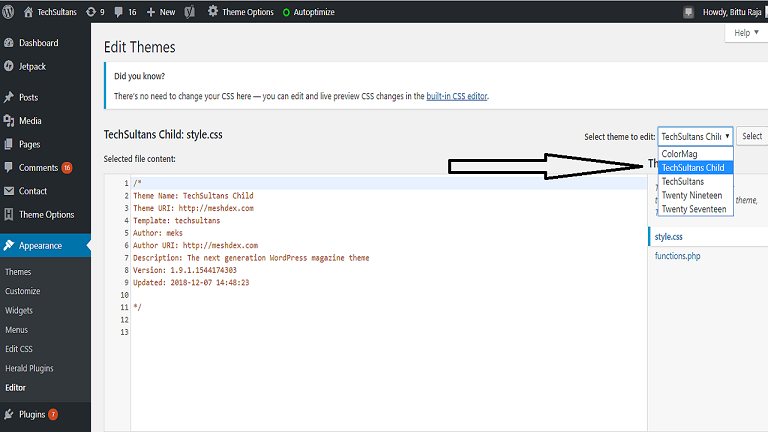This screenshot has height=432, width=768.
Task: Open the Theme Options sidebar icon
Action: coord(9,214)
